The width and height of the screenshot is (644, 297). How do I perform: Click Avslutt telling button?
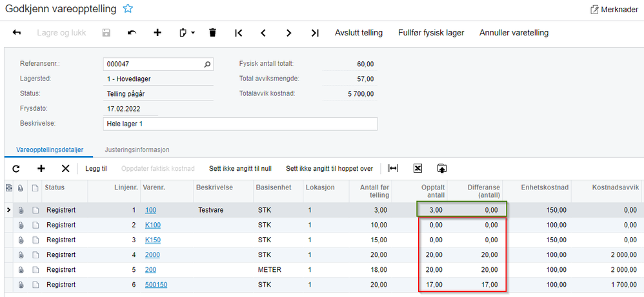click(359, 33)
